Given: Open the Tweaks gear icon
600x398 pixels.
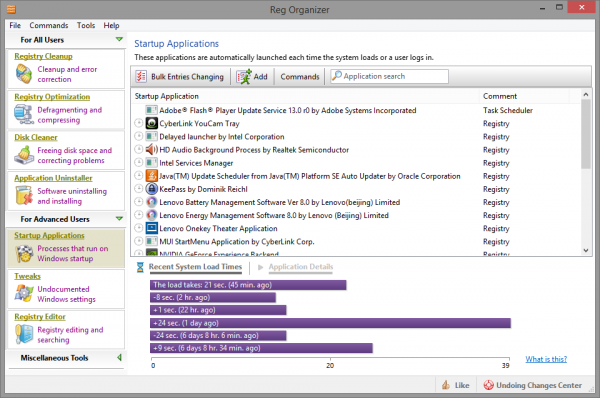Looking at the screenshot, I should [x=24, y=294].
